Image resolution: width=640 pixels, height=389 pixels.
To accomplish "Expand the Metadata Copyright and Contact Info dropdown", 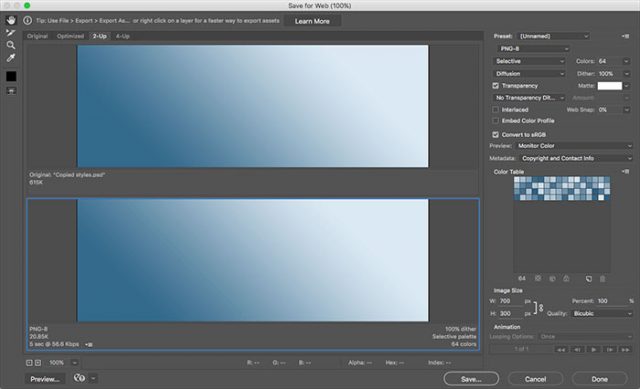I will pyautogui.click(x=576, y=158).
